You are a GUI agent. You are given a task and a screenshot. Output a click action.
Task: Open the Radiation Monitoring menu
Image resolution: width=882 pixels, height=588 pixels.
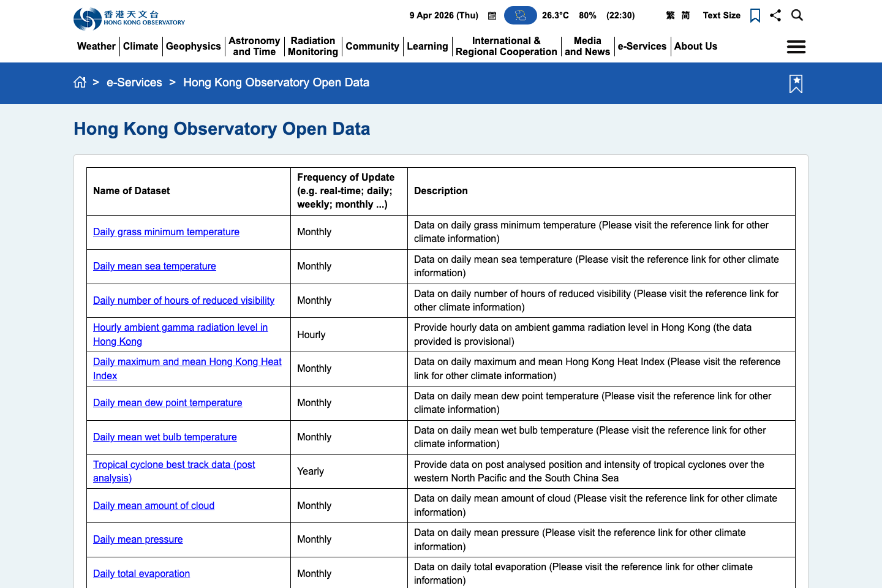coord(312,46)
